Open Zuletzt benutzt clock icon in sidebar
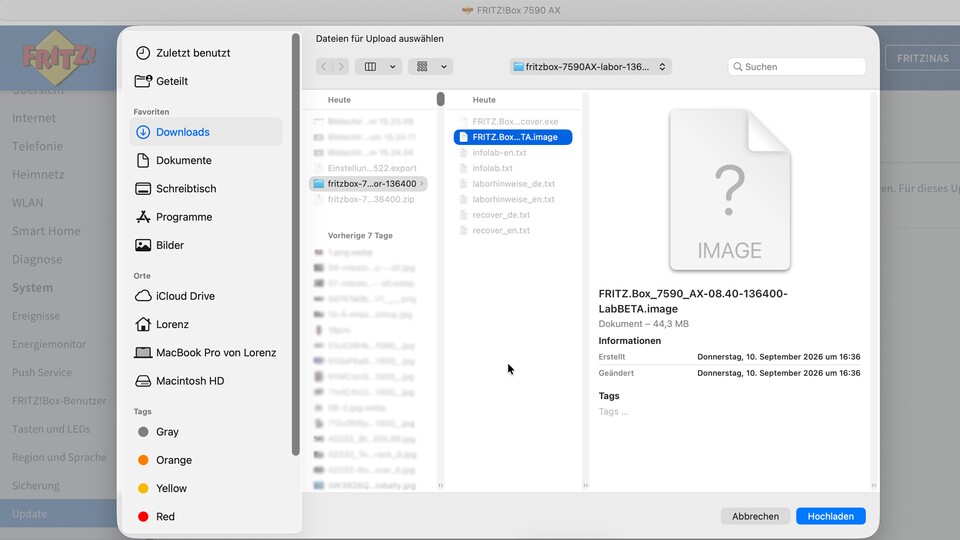Screen dimensions: 960x540 (x=143, y=53)
